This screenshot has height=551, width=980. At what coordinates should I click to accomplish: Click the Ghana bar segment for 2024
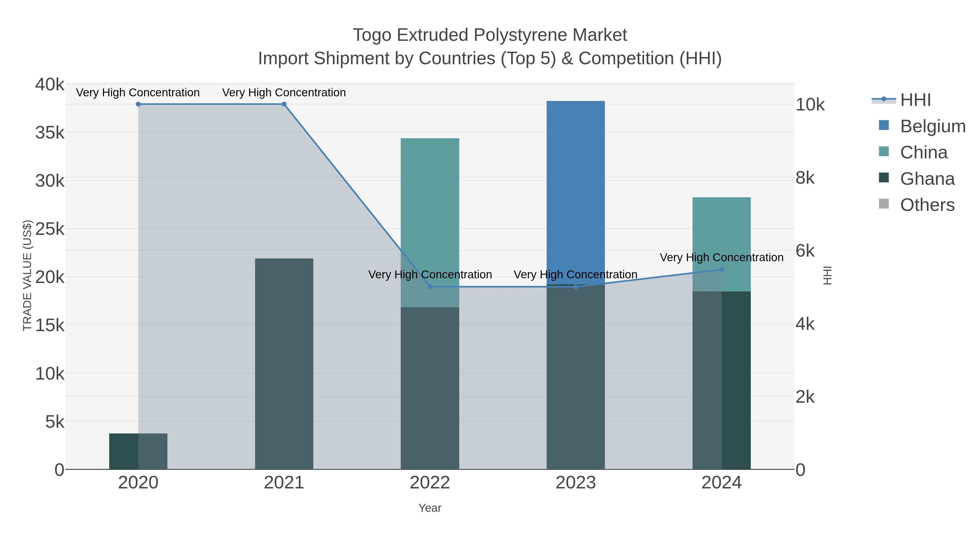721,380
